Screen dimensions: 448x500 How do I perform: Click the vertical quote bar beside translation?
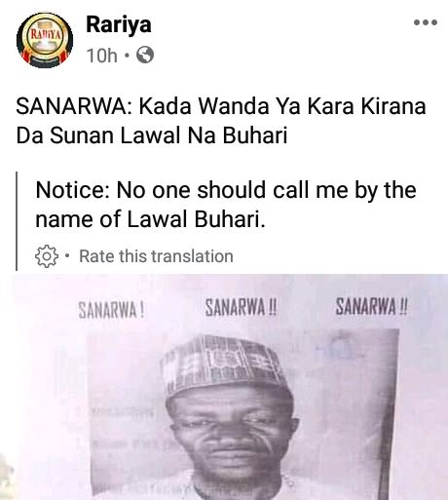17,221
